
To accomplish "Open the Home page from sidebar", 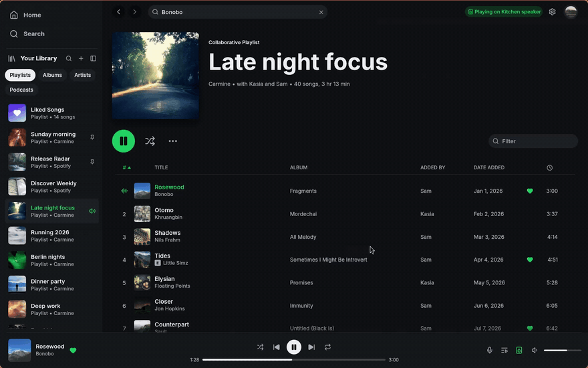I will [25, 15].
